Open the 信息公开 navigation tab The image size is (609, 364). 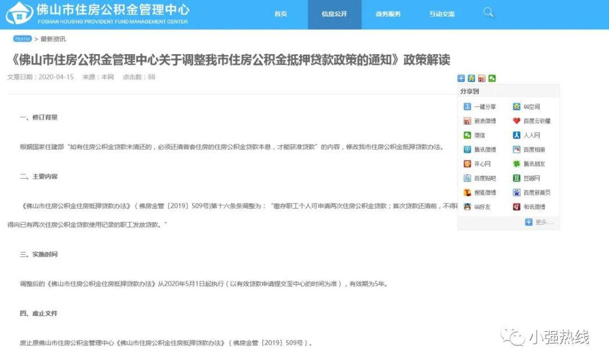tap(334, 14)
